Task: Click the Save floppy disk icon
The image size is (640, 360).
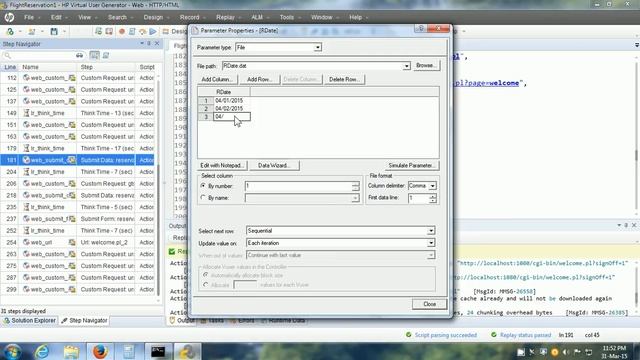Action: (x=54, y=31)
